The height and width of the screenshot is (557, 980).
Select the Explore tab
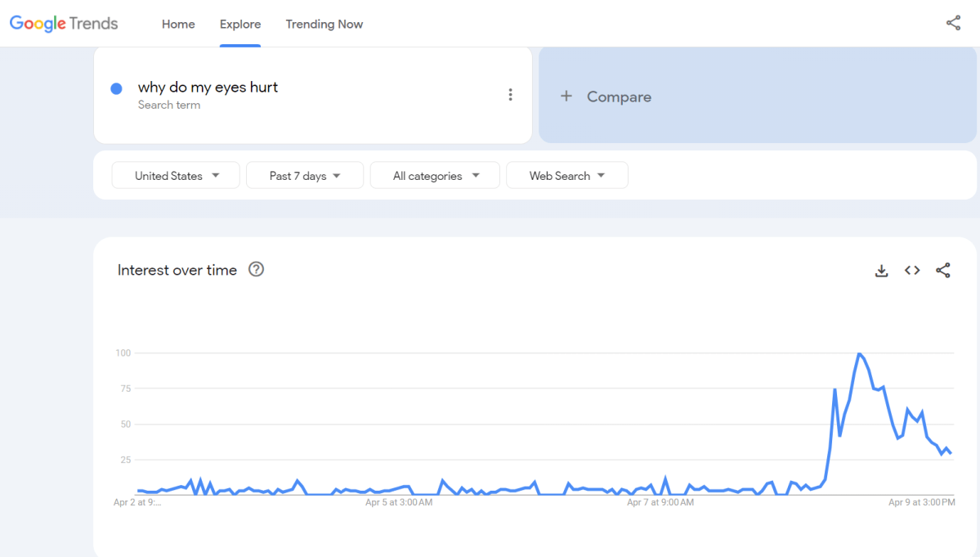pos(239,24)
